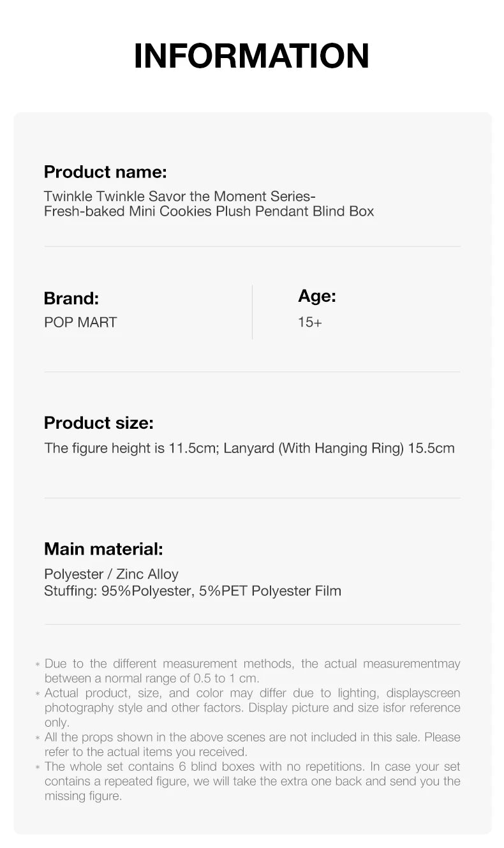The width and height of the screenshot is (504, 848).
Task: Select the "Main material:" label
Action: [103, 549]
